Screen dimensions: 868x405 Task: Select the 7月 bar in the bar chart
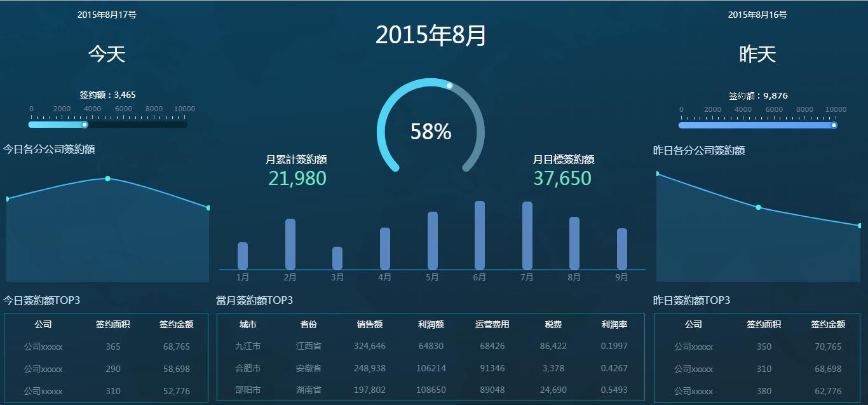pyautogui.click(x=527, y=235)
